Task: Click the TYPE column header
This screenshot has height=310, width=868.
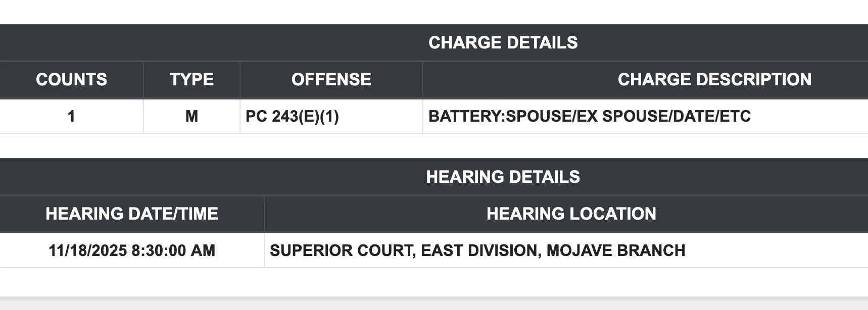Action: pyautogui.click(x=191, y=80)
